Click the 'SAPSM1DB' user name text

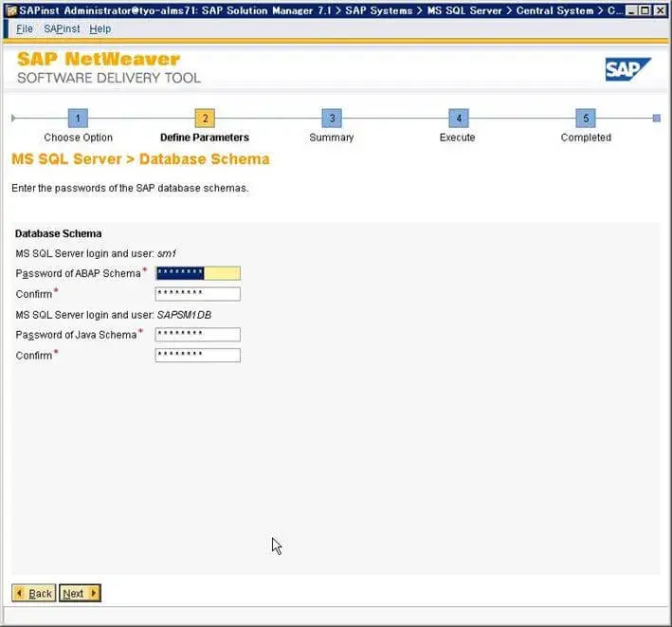184,315
